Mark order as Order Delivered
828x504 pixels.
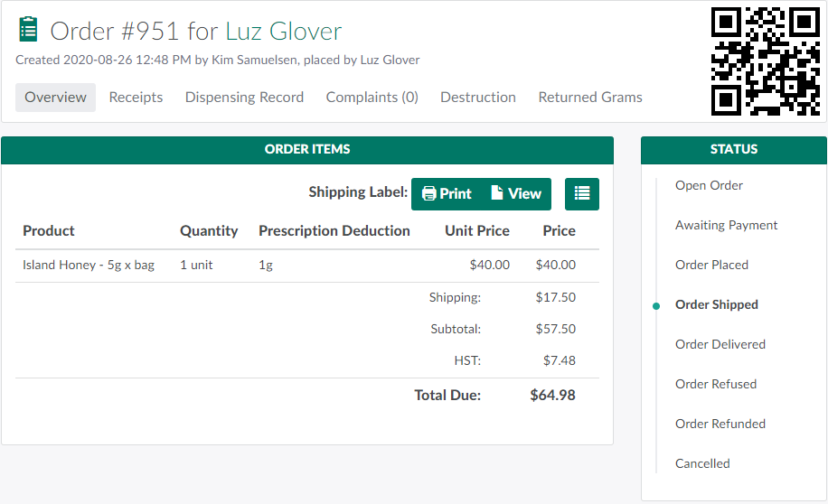click(x=720, y=344)
